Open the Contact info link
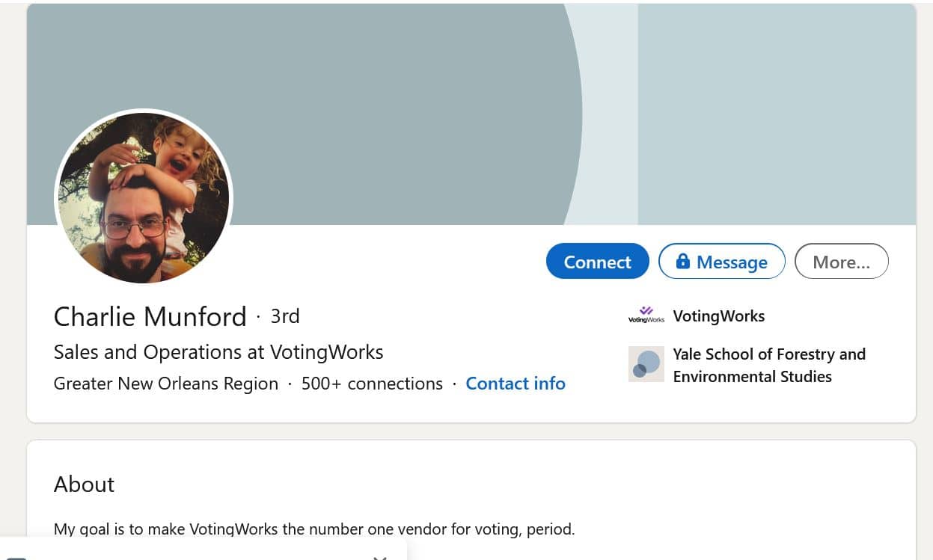Image resolution: width=933 pixels, height=560 pixels. (x=515, y=384)
